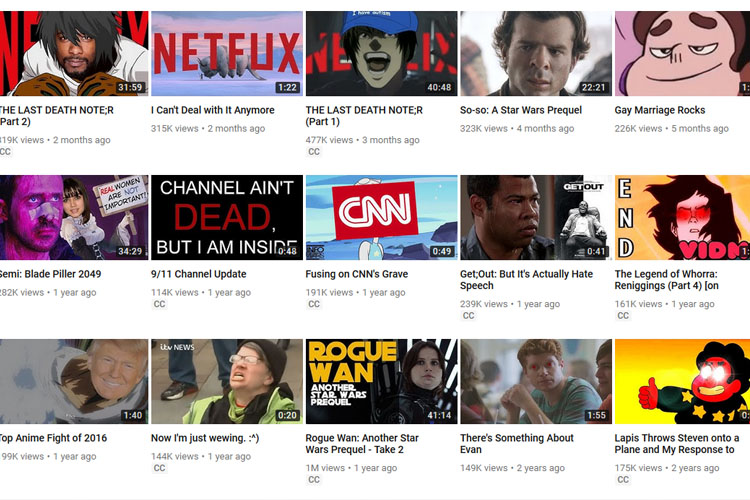This screenshot has width=750, height=500.
Task: Click '323K views • 4 months ago' text
Action: click(517, 128)
